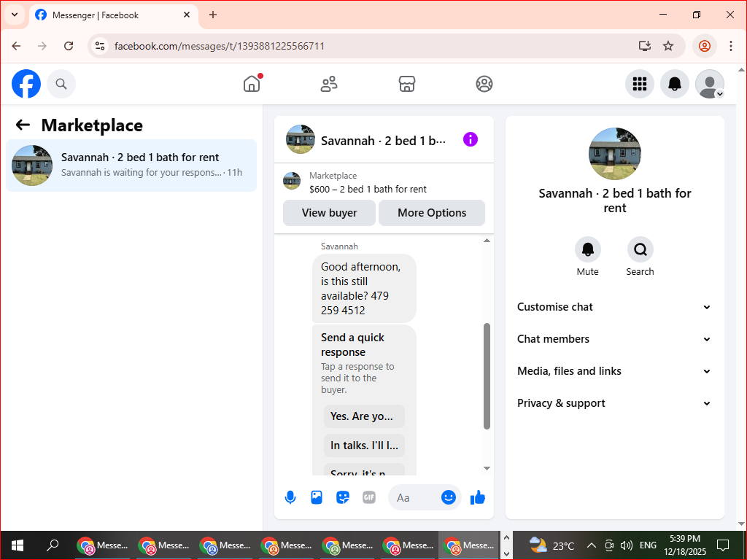Send the 'In talks. I'll l...' quick response

point(364,446)
